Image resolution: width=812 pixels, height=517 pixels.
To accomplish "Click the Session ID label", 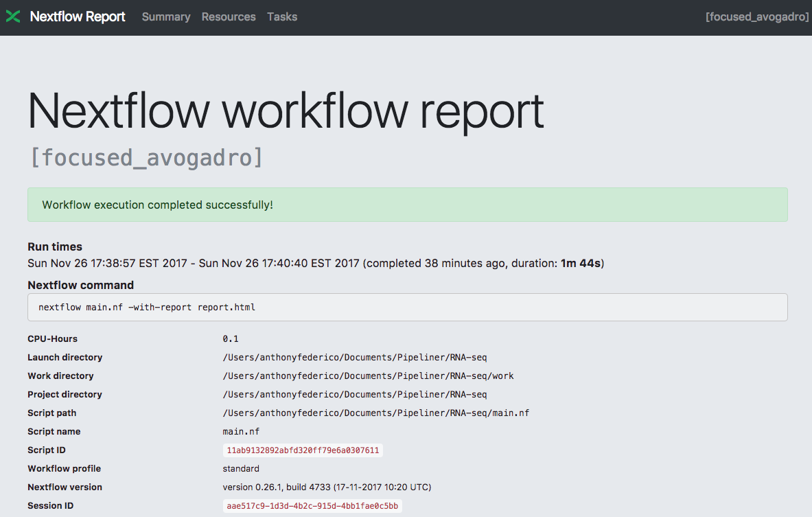I will (x=50, y=505).
